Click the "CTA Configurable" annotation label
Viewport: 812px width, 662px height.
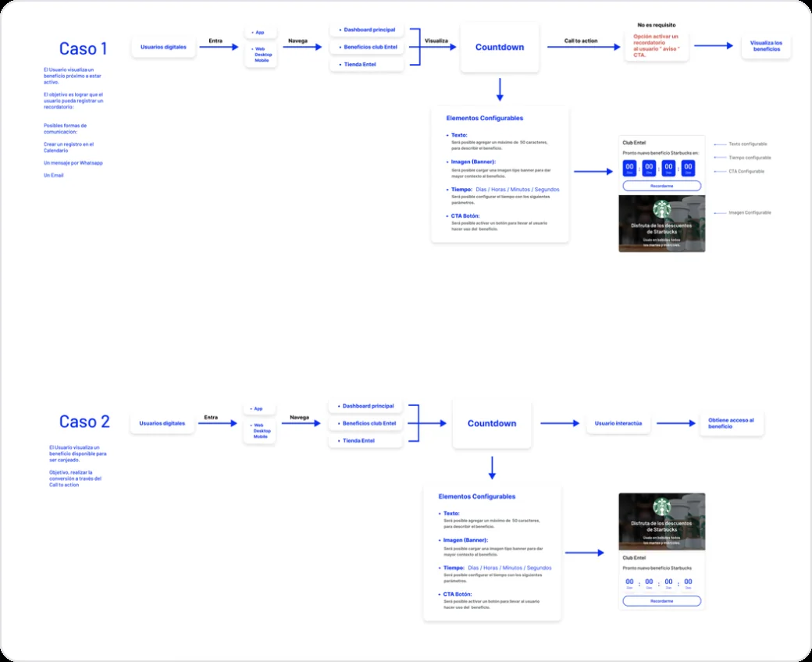pos(746,171)
